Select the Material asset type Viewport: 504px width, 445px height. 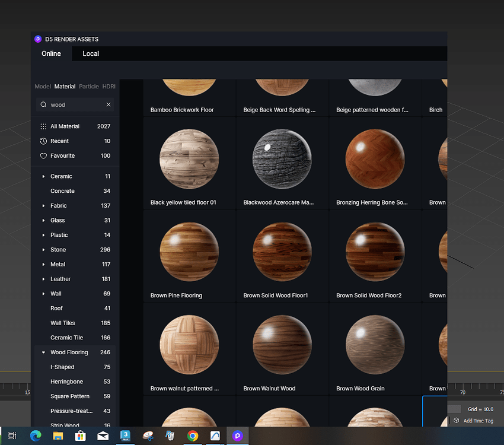65,87
